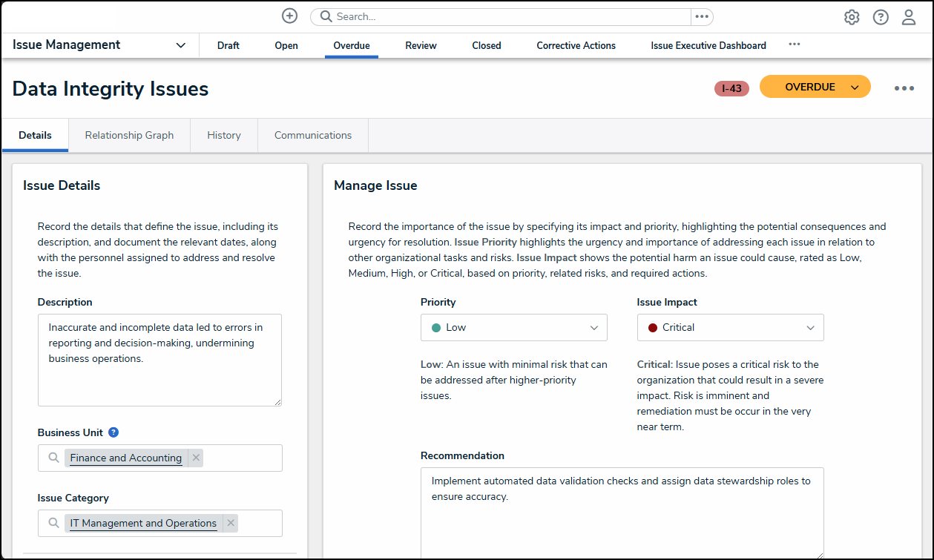Image resolution: width=934 pixels, height=560 pixels.
Task: Click the Business Unit info icon
Action: tap(114, 432)
